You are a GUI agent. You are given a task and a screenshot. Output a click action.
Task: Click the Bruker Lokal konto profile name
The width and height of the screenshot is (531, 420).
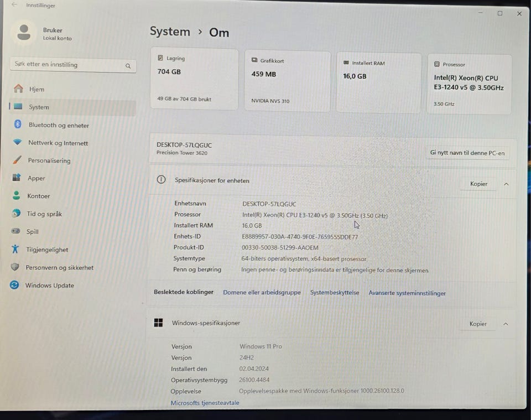(57, 34)
